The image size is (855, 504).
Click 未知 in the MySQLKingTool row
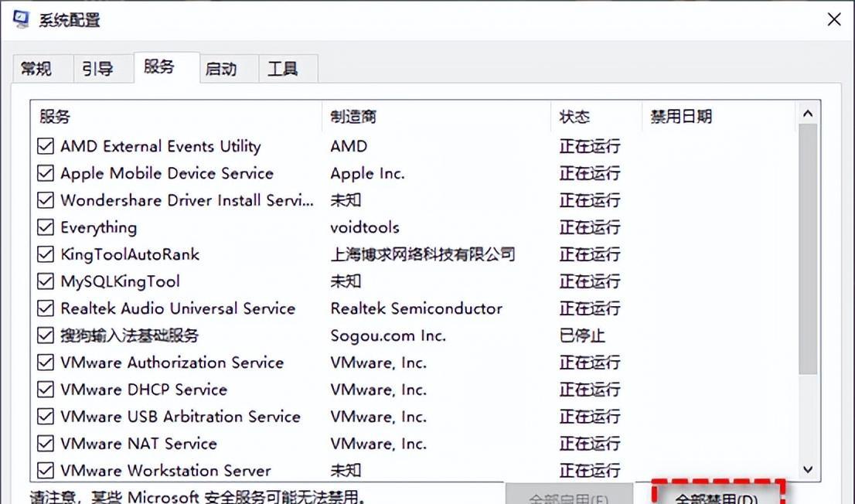[x=346, y=281]
